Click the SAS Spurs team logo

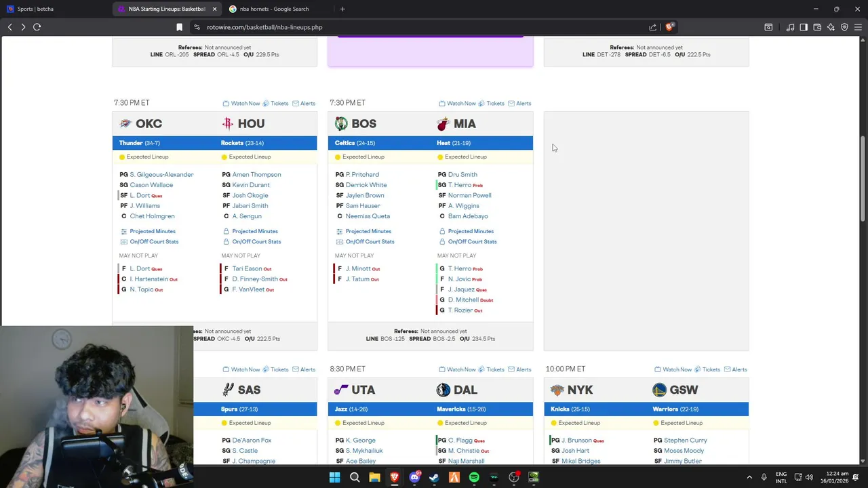(228, 390)
